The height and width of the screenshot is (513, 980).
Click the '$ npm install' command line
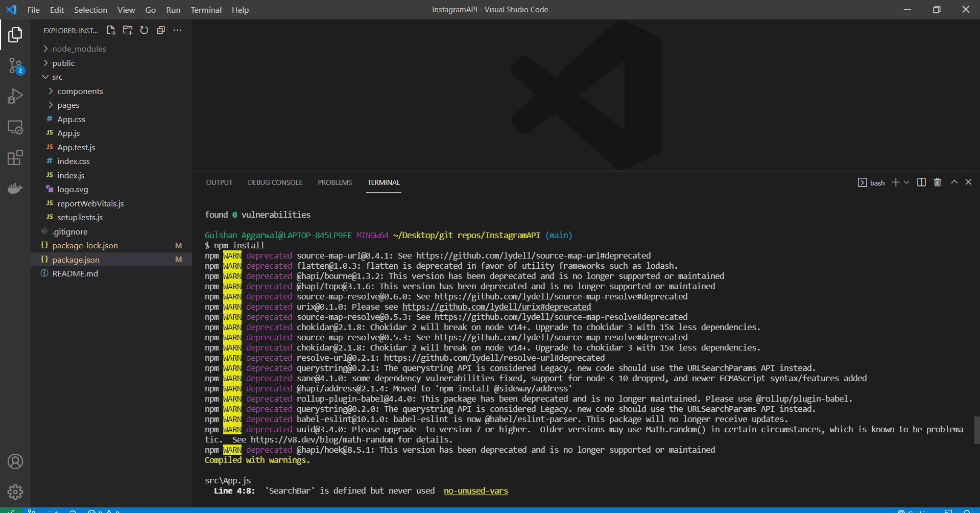pos(234,245)
